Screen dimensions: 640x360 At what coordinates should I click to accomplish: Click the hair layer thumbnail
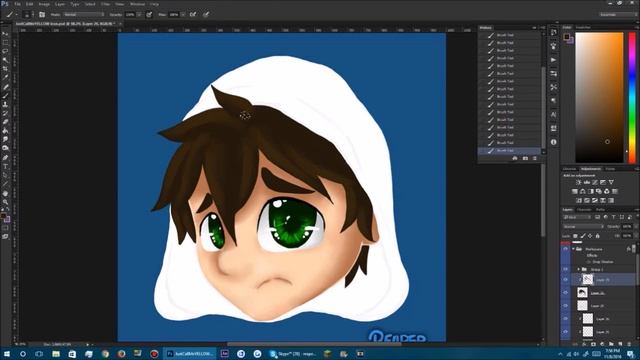pos(582,292)
